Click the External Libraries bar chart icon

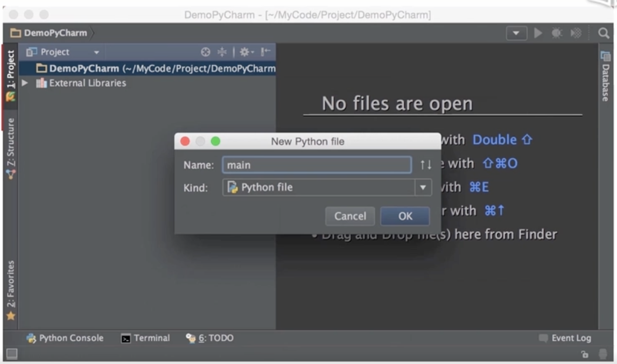tap(41, 83)
